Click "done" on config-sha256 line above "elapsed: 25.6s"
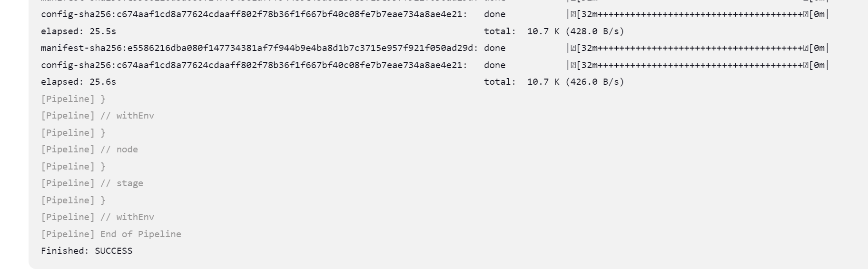The image size is (868, 280). click(494, 65)
